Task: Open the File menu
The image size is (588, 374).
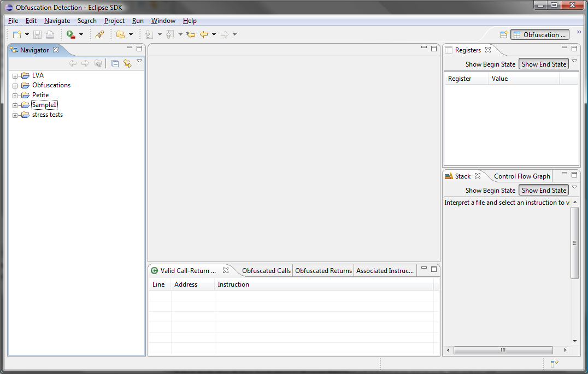Action: (x=13, y=21)
